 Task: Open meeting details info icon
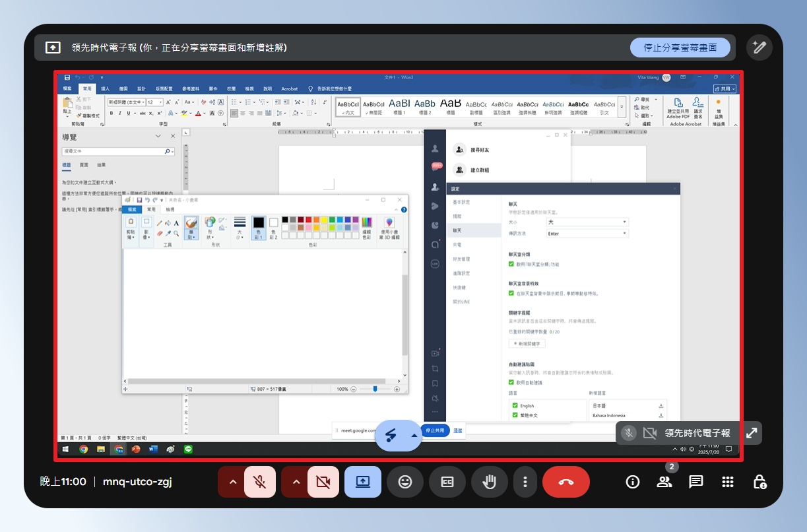[x=633, y=482]
